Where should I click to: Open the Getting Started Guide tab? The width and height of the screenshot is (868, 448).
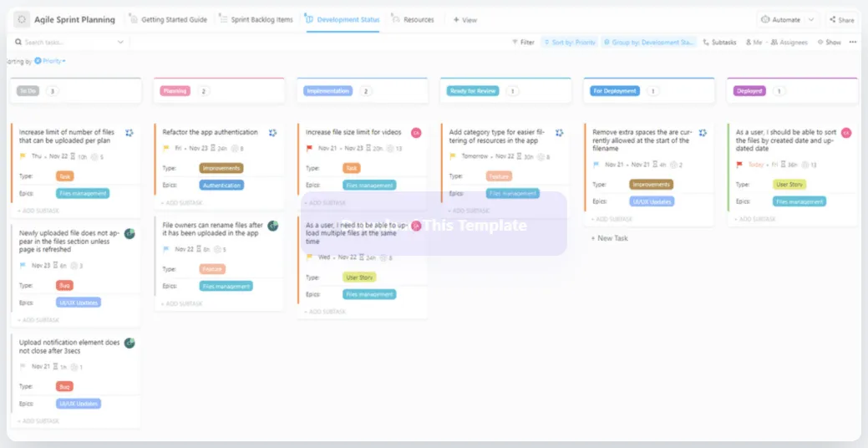168,19
